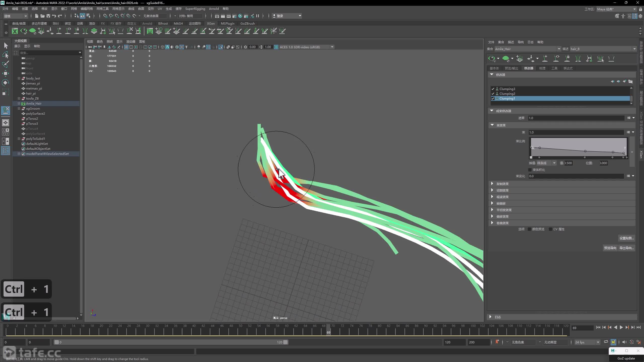
Task: Toggle the loop playback button
Action: [606, 342]
